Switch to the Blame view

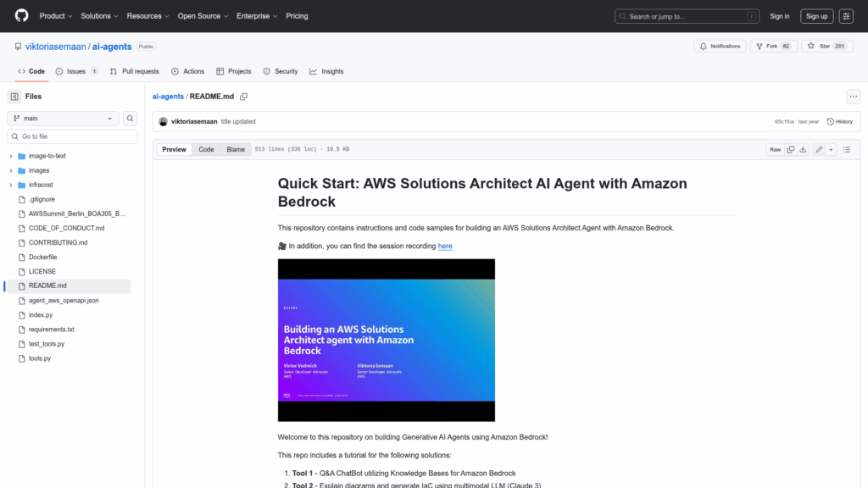pyautogui.click(x=236, y=149)
